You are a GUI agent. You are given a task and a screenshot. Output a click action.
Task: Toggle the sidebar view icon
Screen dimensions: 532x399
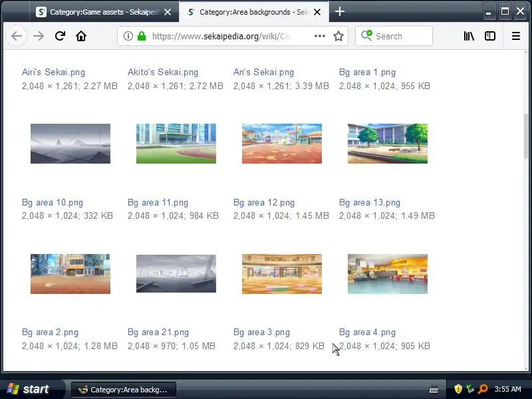pos(490,36)
